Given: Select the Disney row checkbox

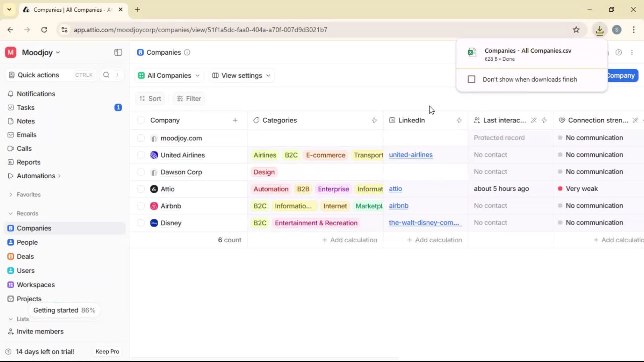Looking at the screenshot, I should click(141, 223).
